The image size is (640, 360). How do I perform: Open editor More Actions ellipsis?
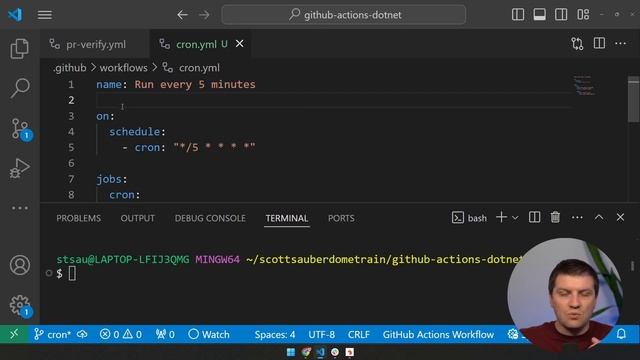[620, 43]
